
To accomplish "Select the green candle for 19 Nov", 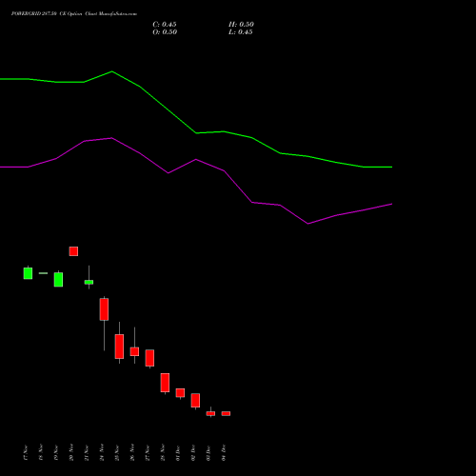I will 58,279.
